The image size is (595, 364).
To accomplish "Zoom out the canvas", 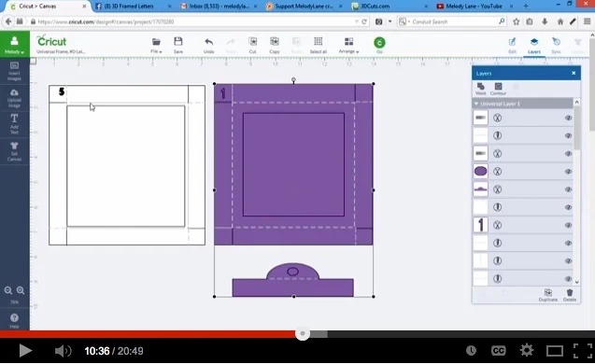I will tap(8, 290).
